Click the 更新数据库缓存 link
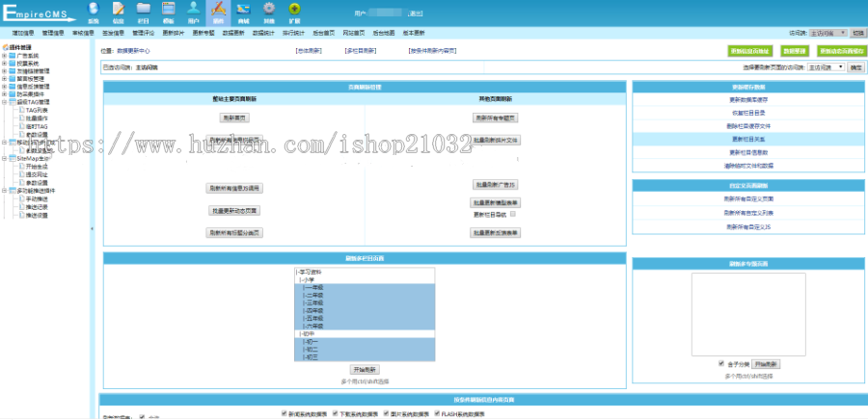This screenshot has height=420, width=868. click(748, 100)
